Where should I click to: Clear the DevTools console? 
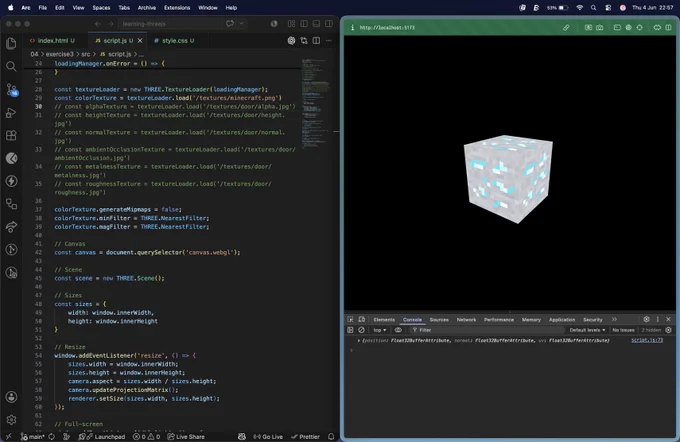[x=361, y=330]
